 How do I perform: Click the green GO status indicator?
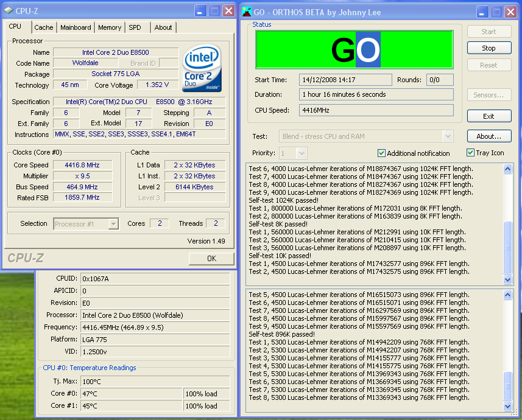click(x=354, y=49)
